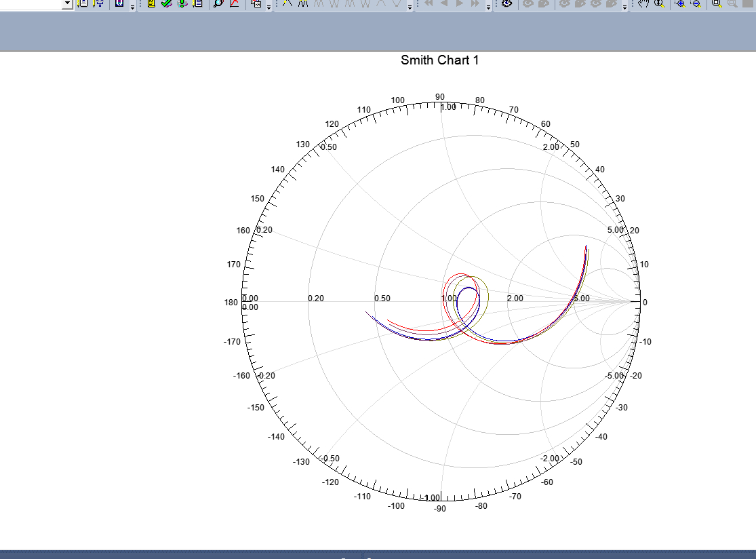756x559 pixels.
Task: Click the 0 degree label at right edge
Action: tap(645, 303)
